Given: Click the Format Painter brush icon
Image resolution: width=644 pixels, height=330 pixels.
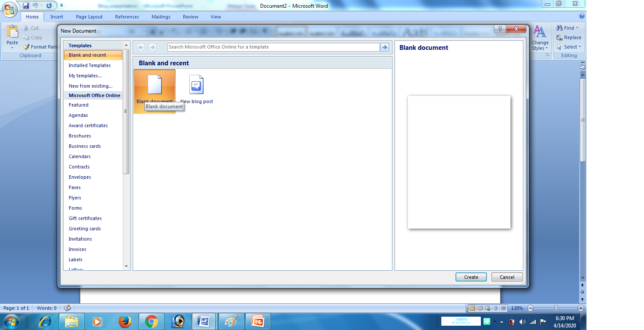Looking at the screenshot, I should tap(26, 47).
